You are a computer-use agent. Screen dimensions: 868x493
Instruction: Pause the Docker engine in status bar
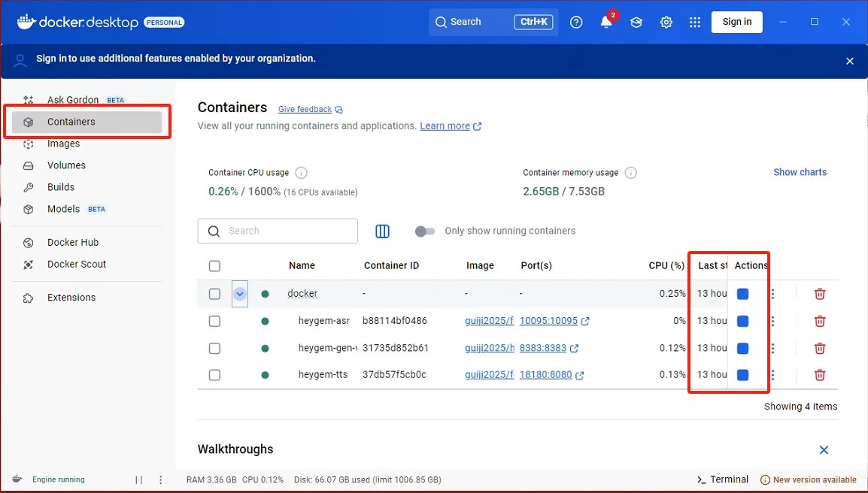coord(139,479)
